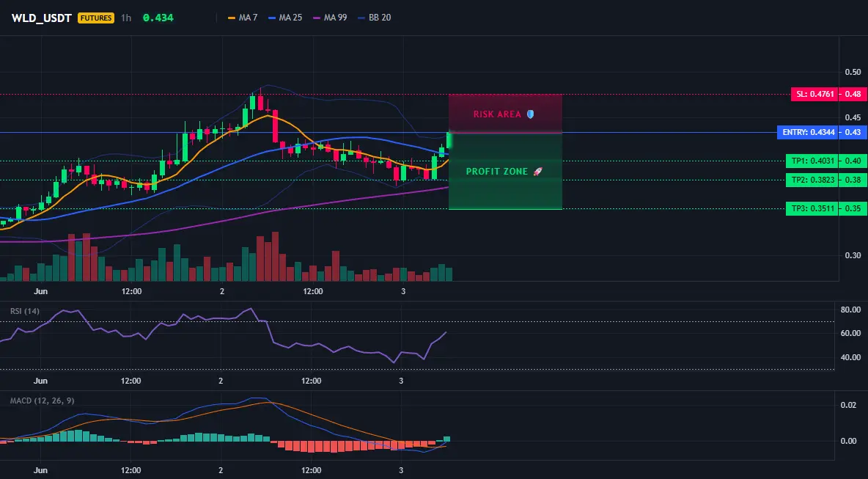Click the 60.00 RSI axis value
Image resolution: width=868 pixels, height=479 pixels.
point(850,333)
